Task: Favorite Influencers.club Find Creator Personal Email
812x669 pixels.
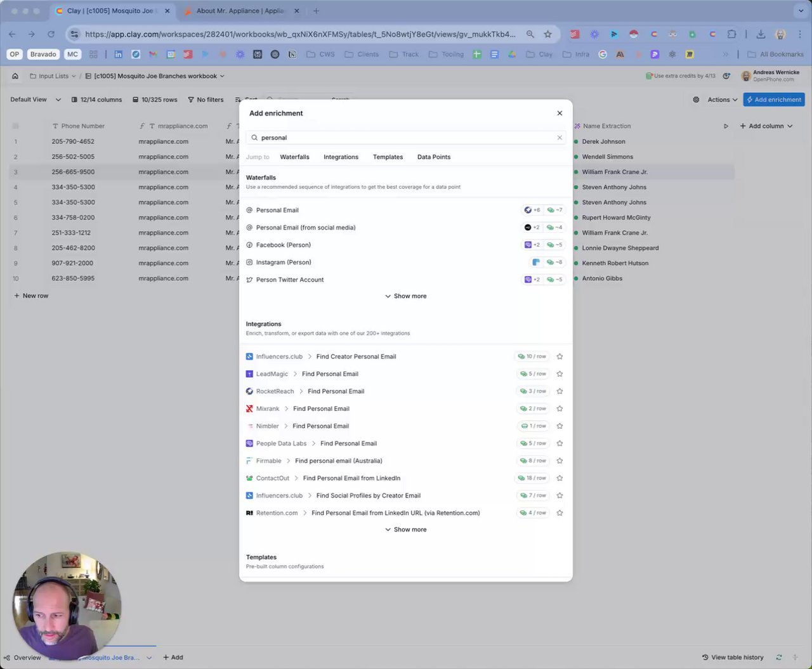Action: pos(560,356)
